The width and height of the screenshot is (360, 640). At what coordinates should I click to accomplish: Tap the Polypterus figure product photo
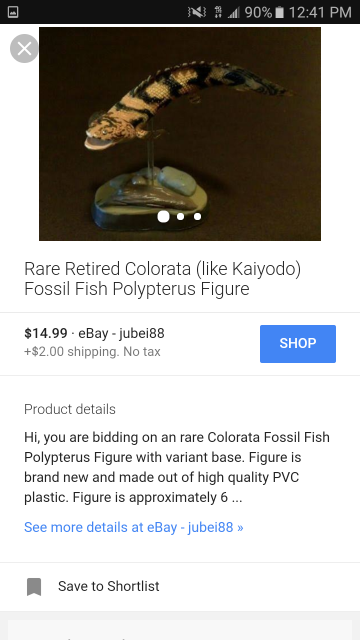click(180, 134)
